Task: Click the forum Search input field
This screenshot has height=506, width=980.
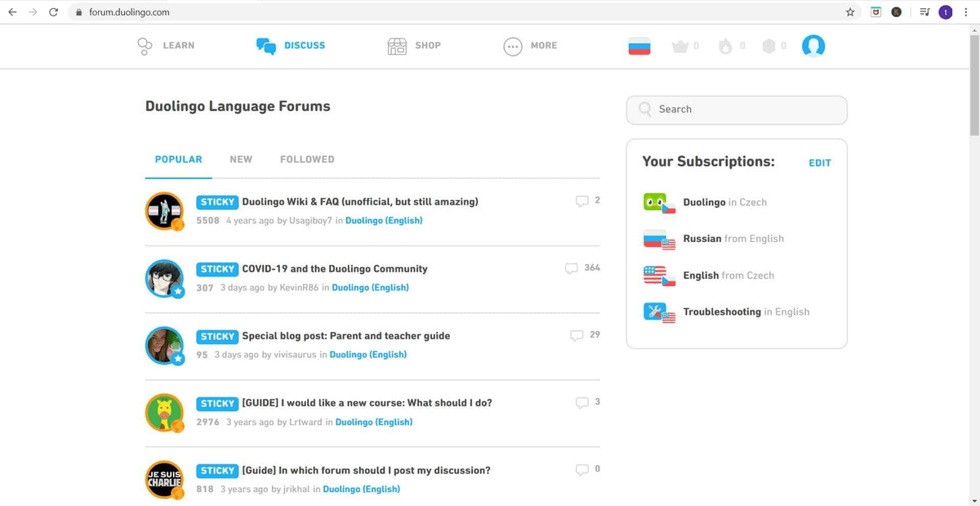Action: 737,110
